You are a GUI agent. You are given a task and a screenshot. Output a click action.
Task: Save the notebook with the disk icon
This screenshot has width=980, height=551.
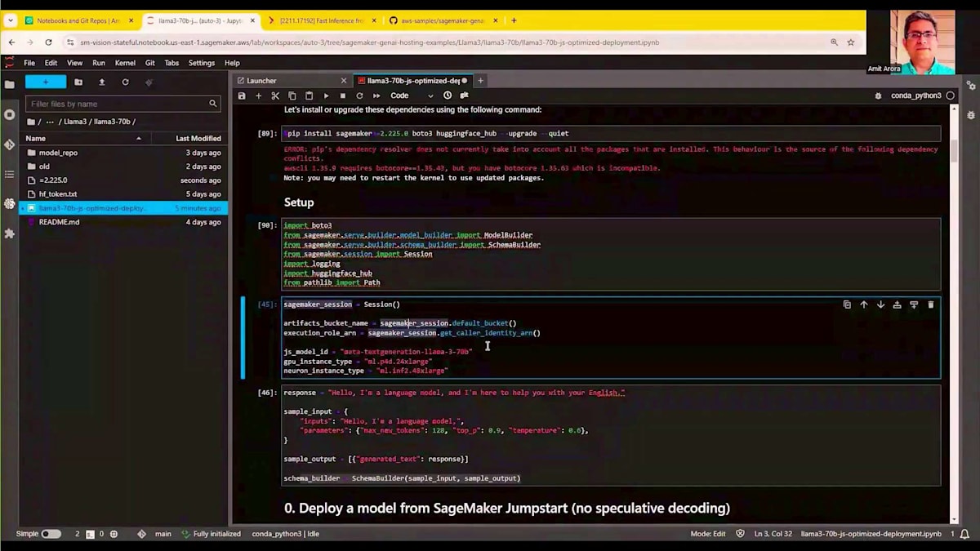242,96
